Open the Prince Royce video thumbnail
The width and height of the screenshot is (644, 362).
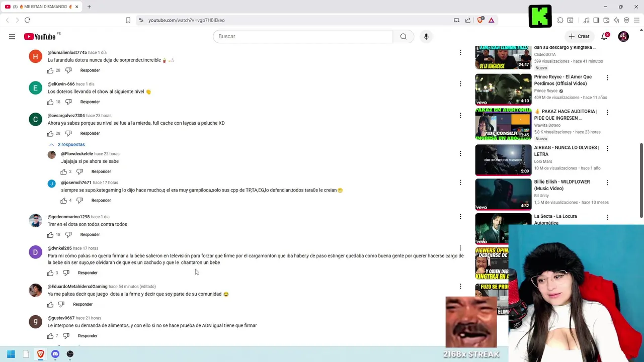[x=503, y=89]
